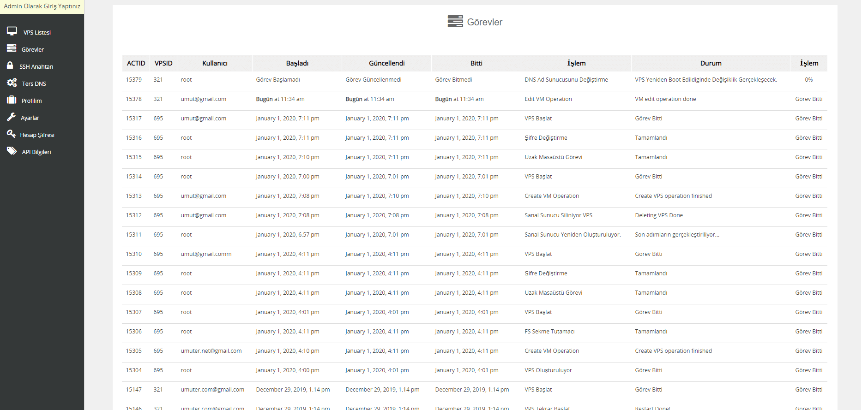868x410 pixels.
Task: Open the API Bilgileri sidebar link
Action: (36, 152)
